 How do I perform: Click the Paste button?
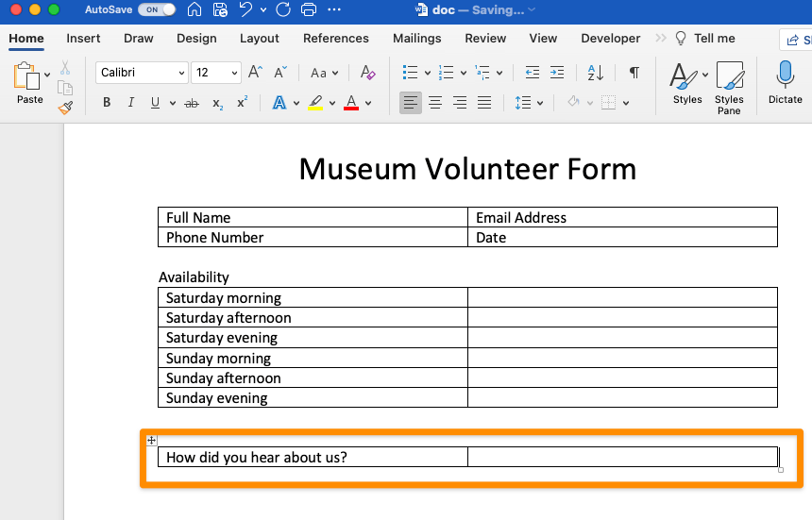click(x=29, y=84)
